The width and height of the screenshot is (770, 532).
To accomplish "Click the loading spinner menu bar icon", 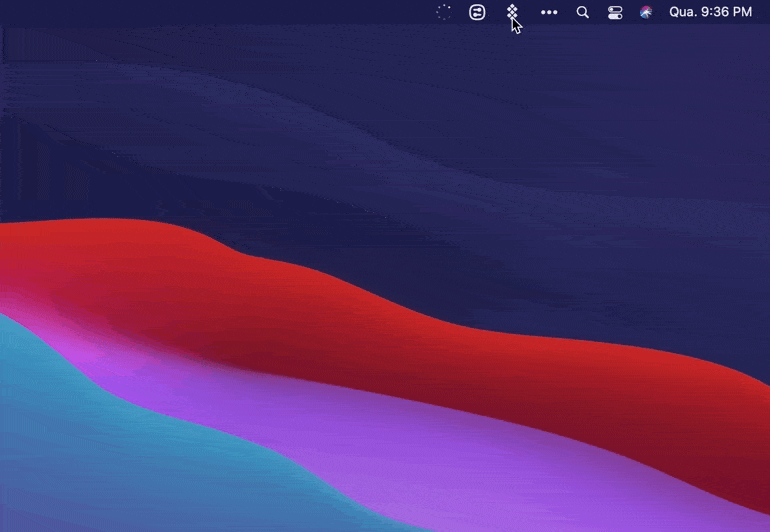I will 443,12.
